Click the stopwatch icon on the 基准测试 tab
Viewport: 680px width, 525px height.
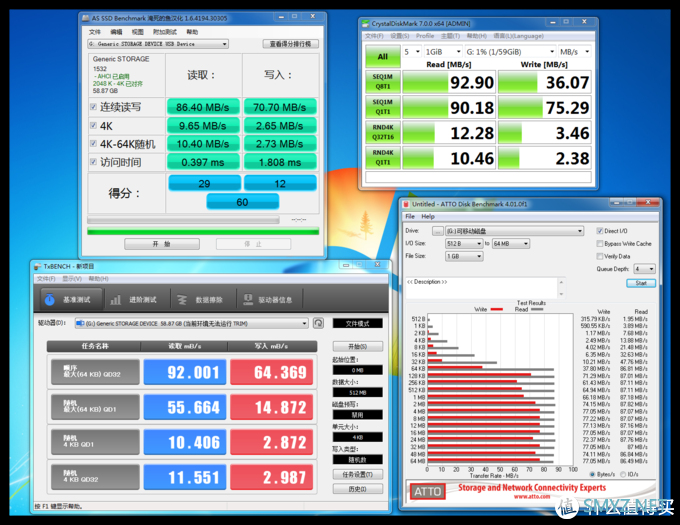click(x=50, y=300)
